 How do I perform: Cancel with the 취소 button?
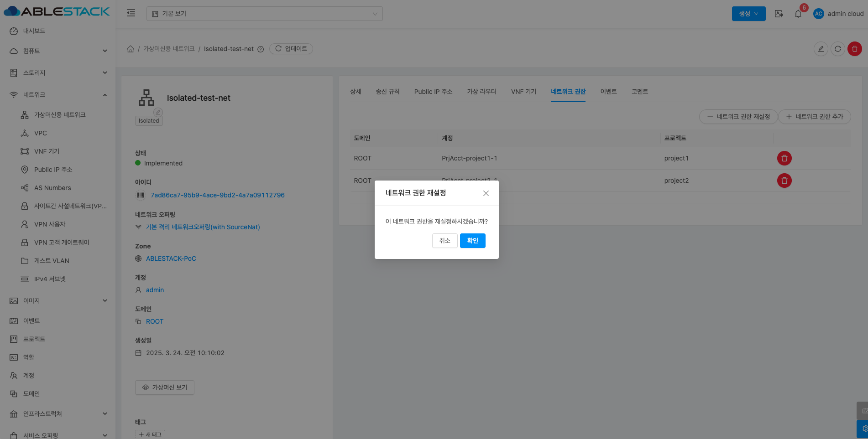(x=444, y=241)
